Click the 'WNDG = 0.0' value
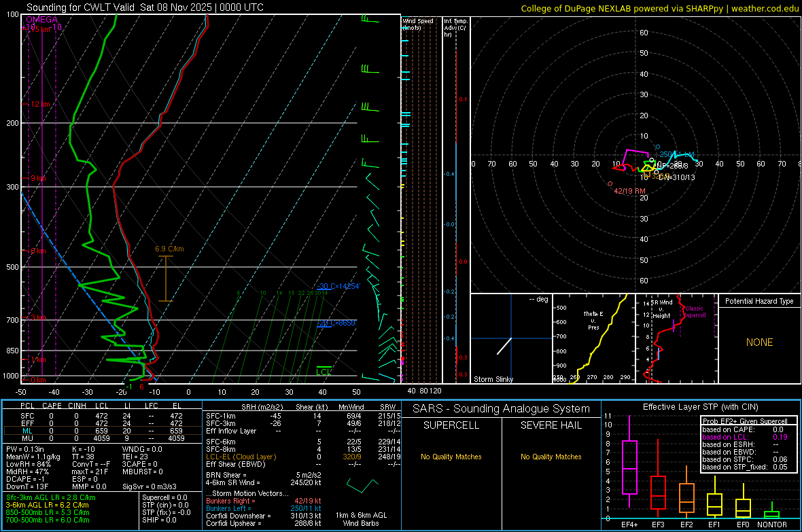Viewport: 802px width, 532px height. (142, 449)
